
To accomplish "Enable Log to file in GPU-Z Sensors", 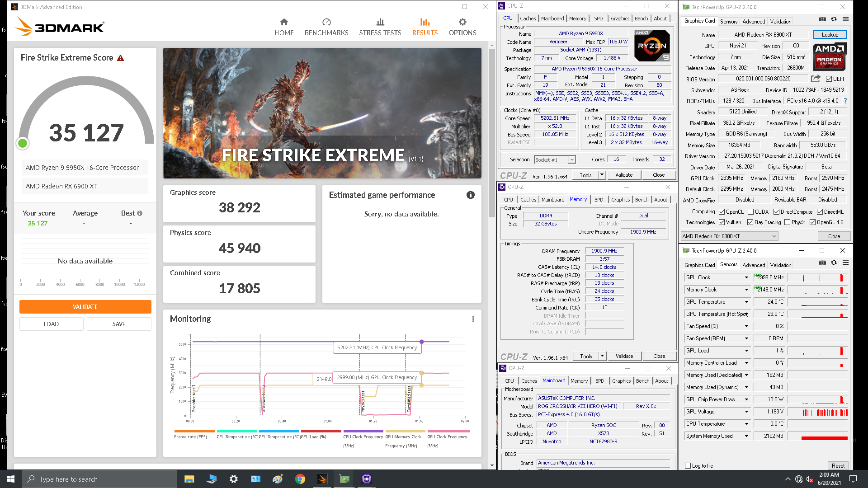I will pyautogui.click(x=688, y=466).
